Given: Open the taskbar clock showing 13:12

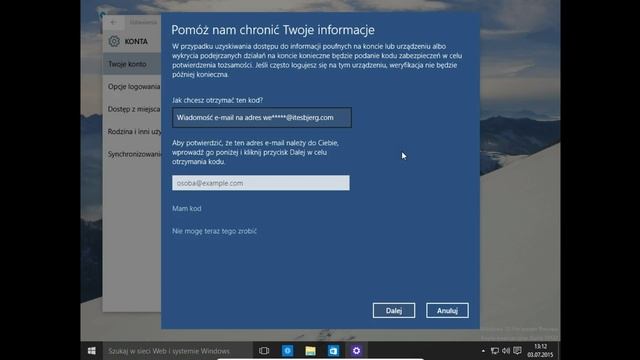Looking at the screenshot, I should 540,351.
